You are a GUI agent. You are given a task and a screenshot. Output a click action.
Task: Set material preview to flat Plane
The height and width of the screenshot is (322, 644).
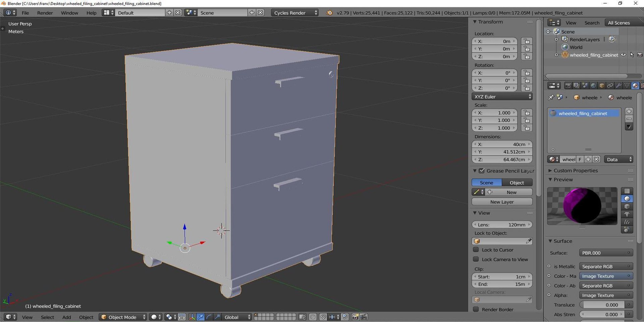coord(627,191)
